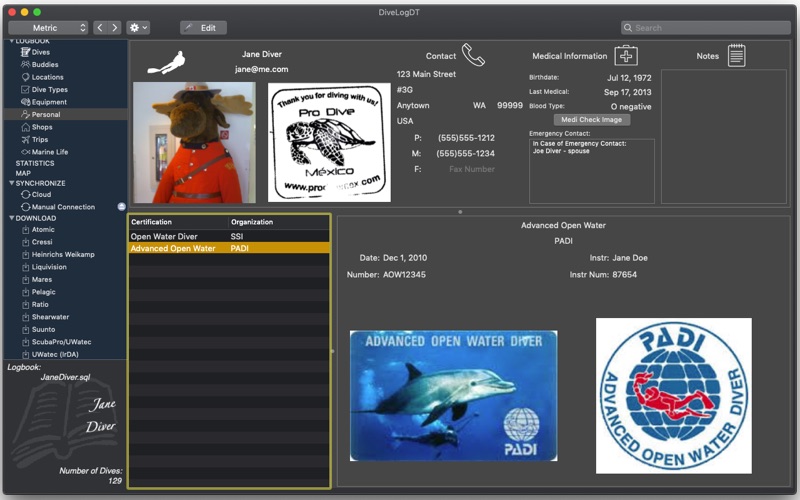
Task: Select the Locations pin icon
Action: click(x=25, y=77)
